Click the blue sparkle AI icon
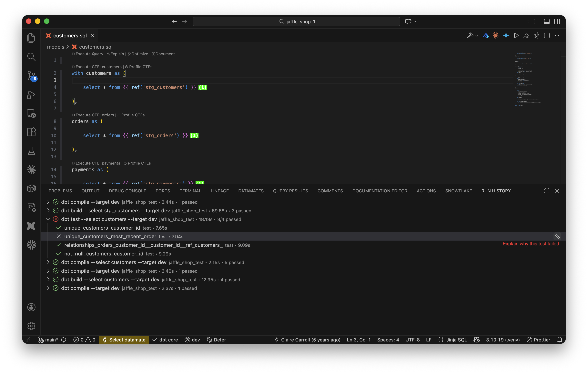The width and height of the screenshot is (588, 373). coord(506,36)
